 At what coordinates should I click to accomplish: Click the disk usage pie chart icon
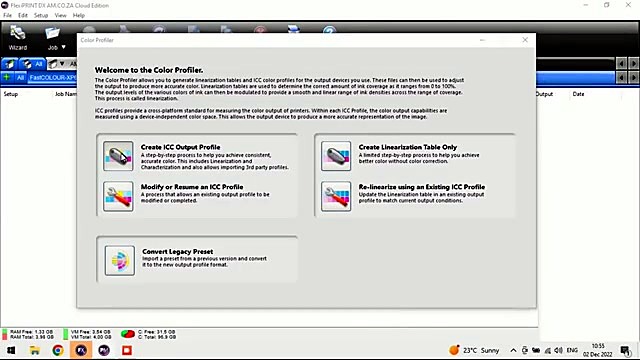(128, 334)
